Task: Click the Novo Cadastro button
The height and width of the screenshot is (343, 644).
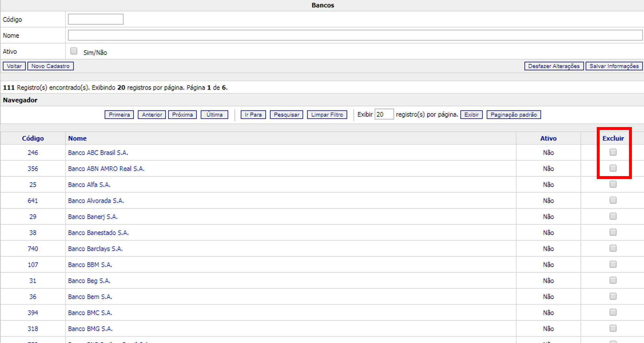Action: click(x=51, y=66)
